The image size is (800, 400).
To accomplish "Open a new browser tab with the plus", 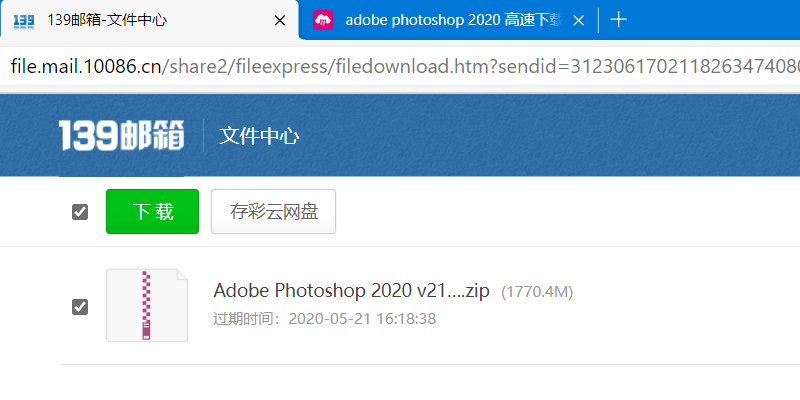I will point(618,20).
